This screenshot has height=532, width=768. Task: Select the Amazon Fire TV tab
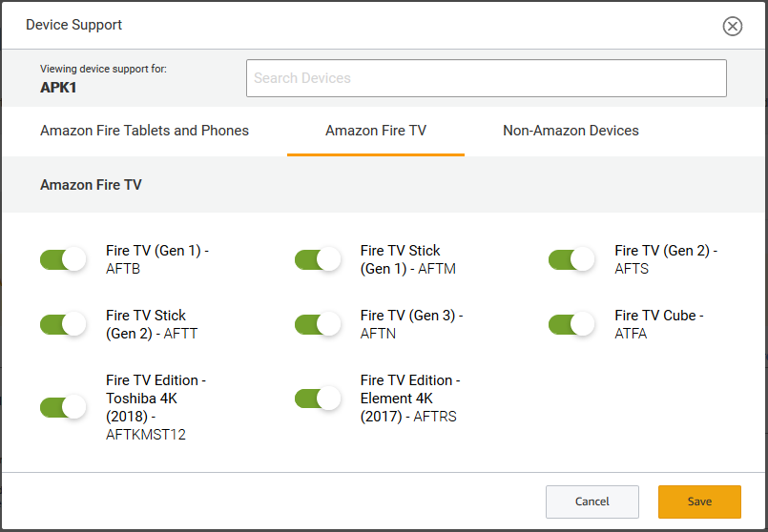pos(376,131)
